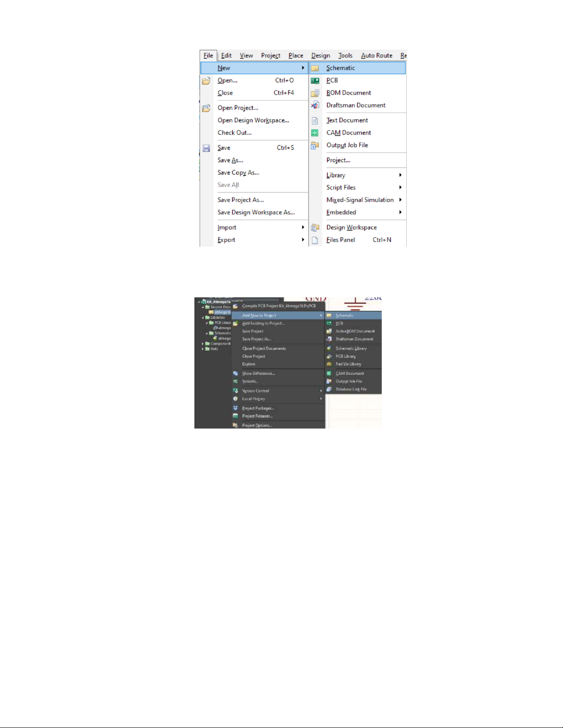Click the floppy disk Save icon
The width and height of the screenshot is (563, 728).
click(x=206, y=148)
